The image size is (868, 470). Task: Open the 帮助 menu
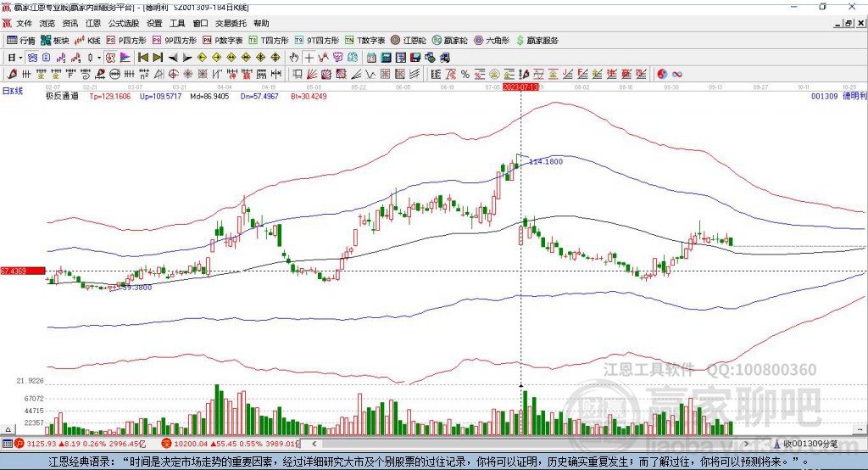(x=261, y=23)
